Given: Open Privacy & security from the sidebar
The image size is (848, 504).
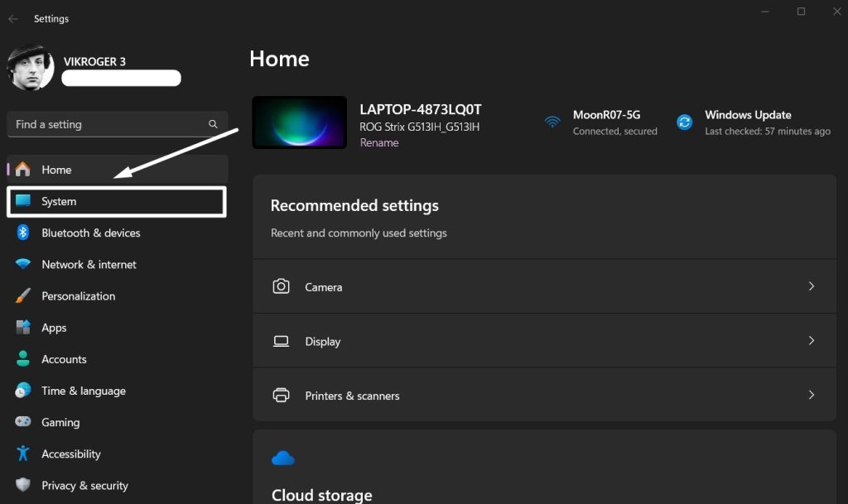Looking at the screenshot, I should [x=85, y=485].
